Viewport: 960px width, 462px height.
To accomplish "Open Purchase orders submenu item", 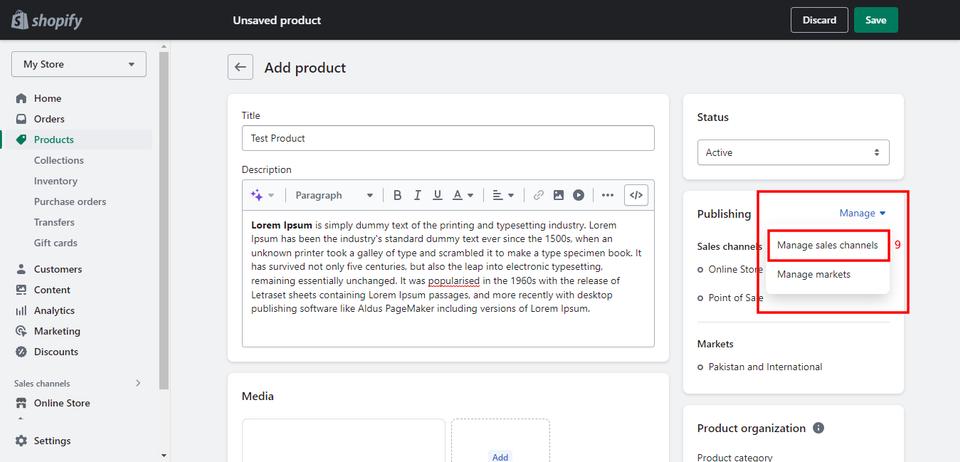I will click(x=70, y=202).
